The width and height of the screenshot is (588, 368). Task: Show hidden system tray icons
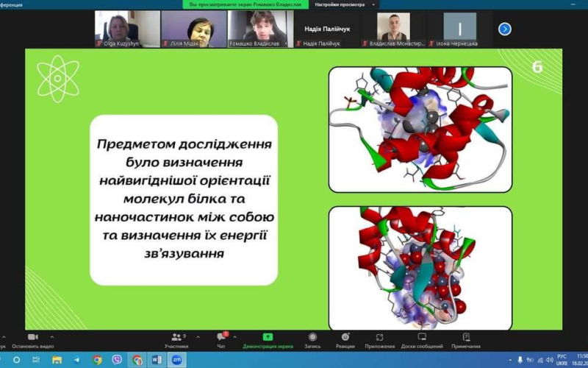[509, 360]
